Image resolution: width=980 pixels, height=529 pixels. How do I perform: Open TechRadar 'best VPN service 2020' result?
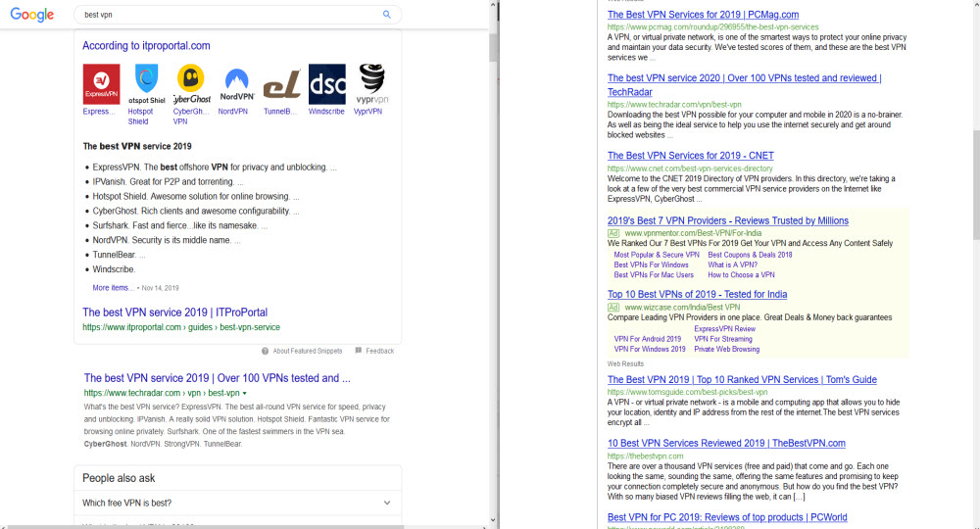click(745, 85)
